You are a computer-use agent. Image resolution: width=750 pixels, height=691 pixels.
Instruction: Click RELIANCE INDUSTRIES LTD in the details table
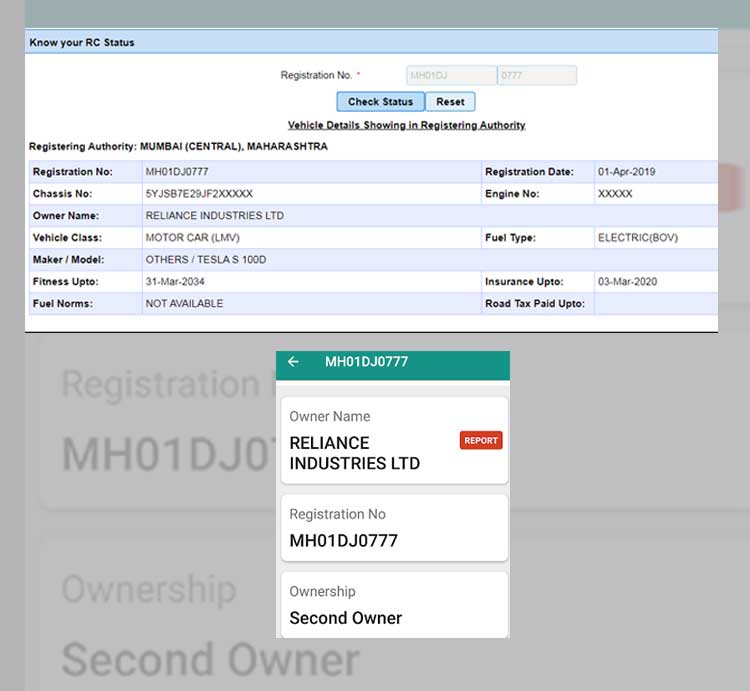(x=215, y=216)
